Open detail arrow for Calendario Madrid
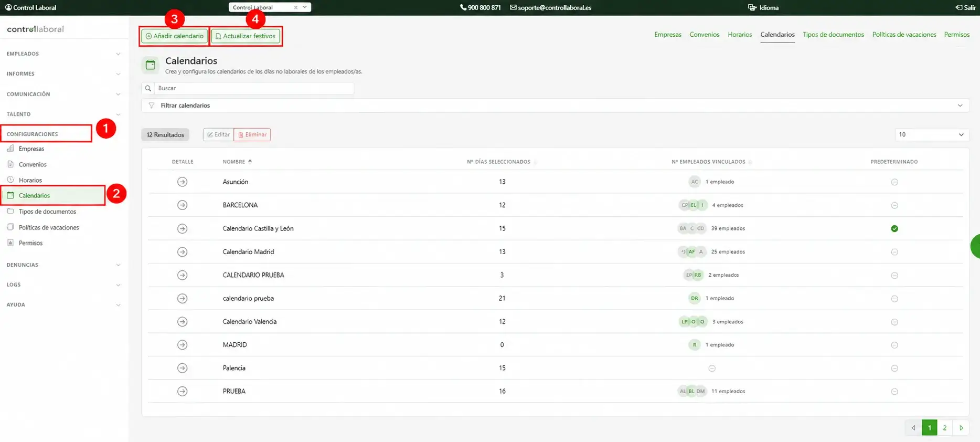Screen dimensions: 980x442 (182, 252)
